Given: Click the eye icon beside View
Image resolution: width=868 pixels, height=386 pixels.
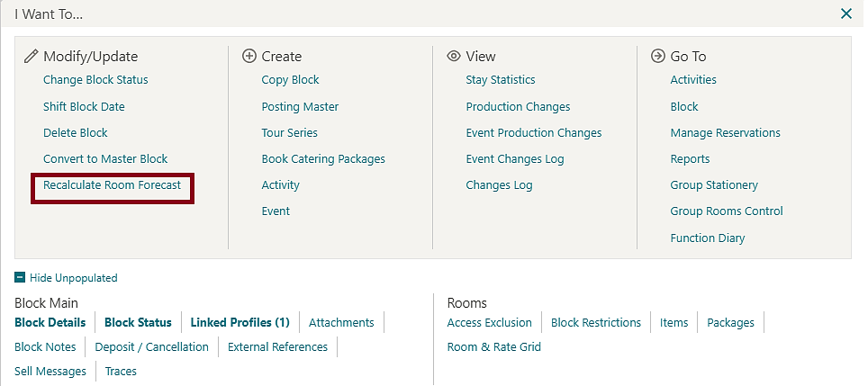Looking at the screenshot, I should 454,57.
